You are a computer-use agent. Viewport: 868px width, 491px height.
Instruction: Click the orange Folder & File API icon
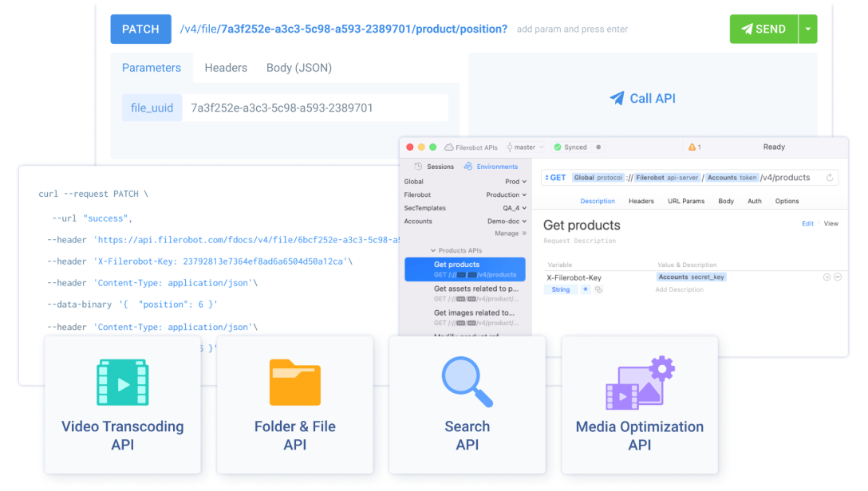coord(294,383)
